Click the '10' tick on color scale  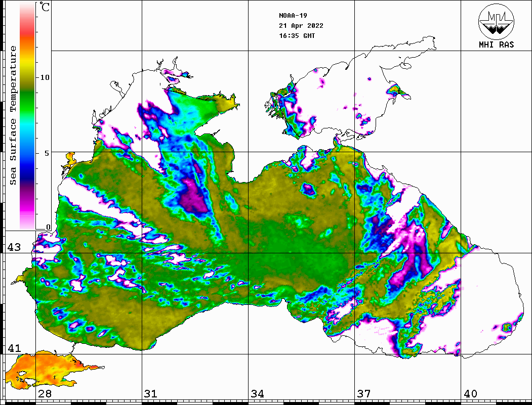tap(45, 77)
